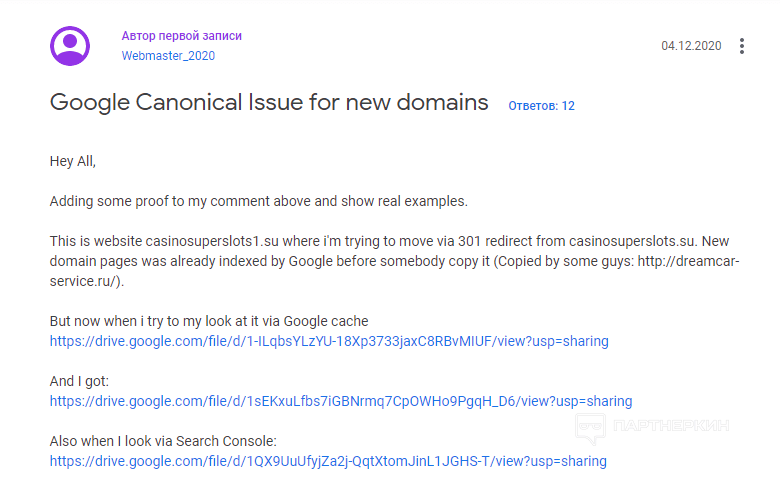Open the 'Ответов: 12' replies link

pyautogui.click(x=541, y=105)
